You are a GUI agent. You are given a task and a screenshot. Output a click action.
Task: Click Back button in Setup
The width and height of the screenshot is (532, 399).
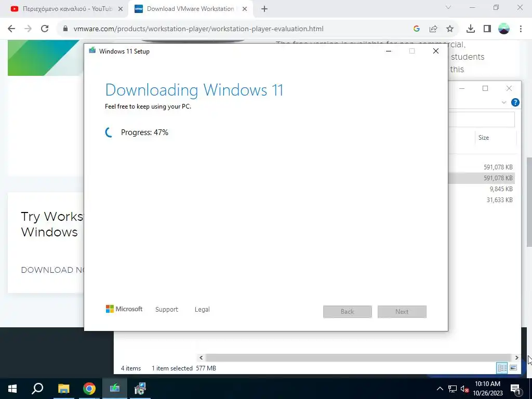[x=348, y=312]
